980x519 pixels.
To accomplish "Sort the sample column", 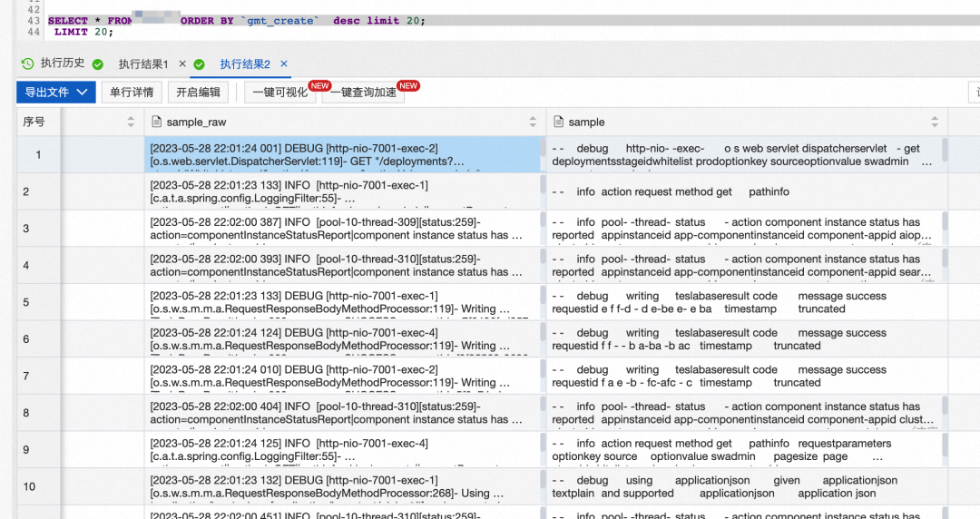I will point(935,122).
